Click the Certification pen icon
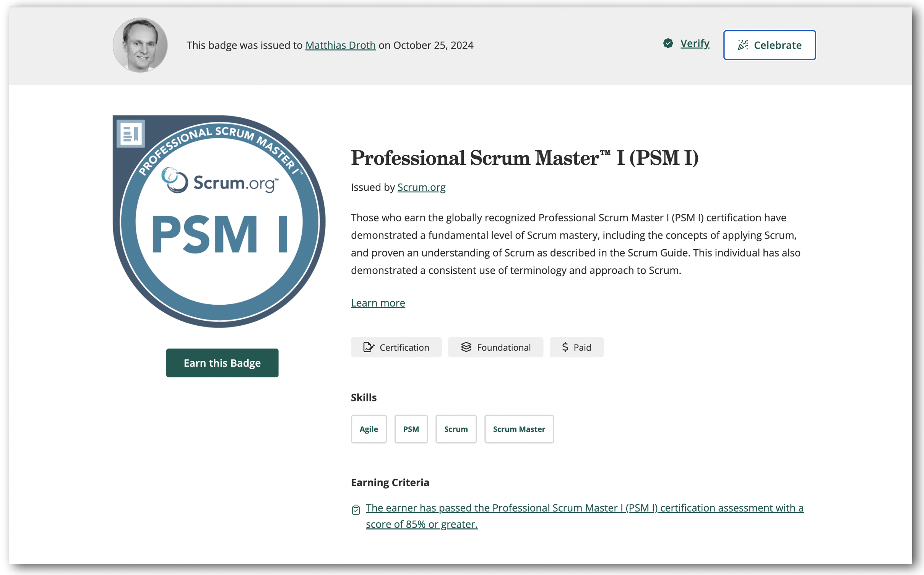The image size is (924, 575). (368, 347)
